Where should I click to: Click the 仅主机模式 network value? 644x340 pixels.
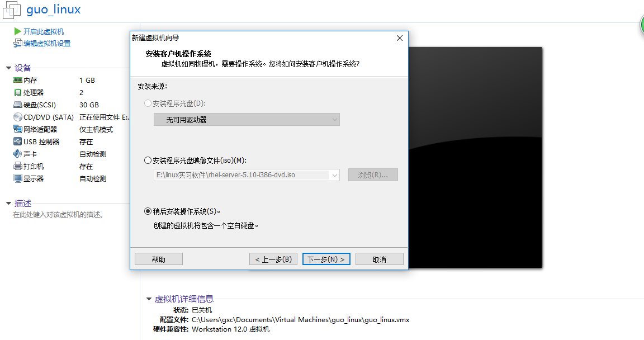pos(96,130)
